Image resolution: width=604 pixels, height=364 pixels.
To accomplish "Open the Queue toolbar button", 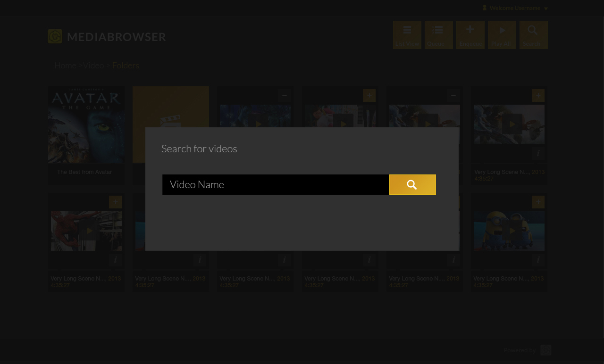I will [x=439, y=35].
